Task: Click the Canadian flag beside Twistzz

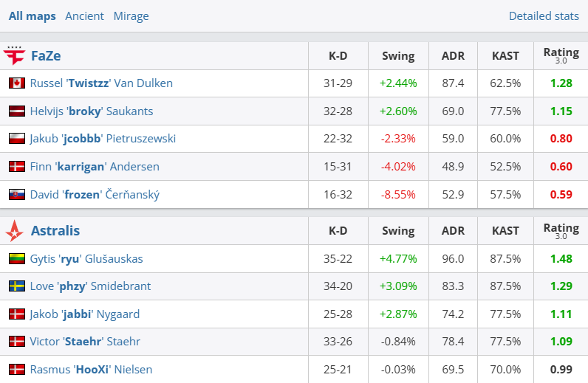Action: pos(17,83)
